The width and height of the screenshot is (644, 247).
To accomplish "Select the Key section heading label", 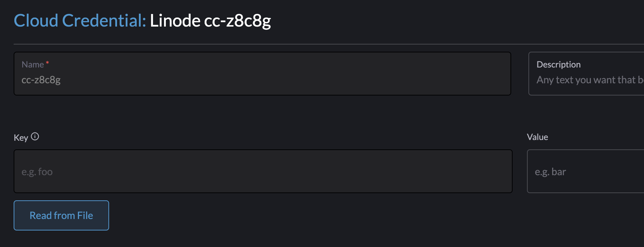I will pos(20,138).
